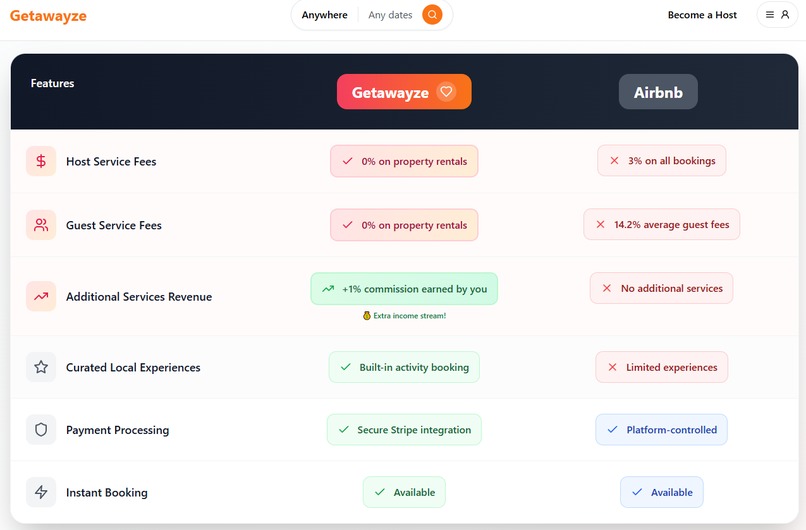Image resolution: width=806 pixels, height=530 pixels.
Task: Click the 'Limited experiences' badge
Action: (x=662, y=367)
